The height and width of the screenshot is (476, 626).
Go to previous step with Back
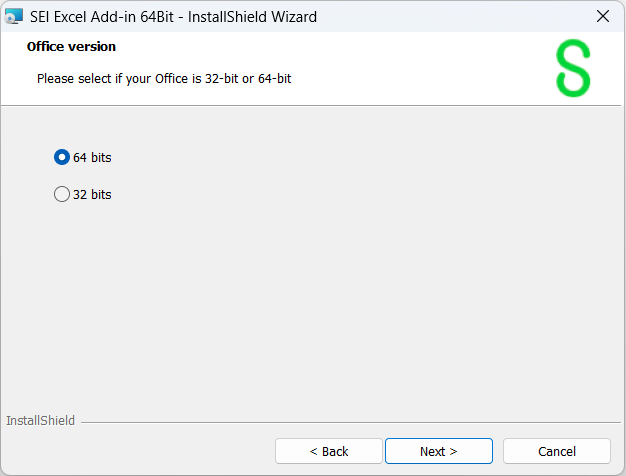(329, 451)
